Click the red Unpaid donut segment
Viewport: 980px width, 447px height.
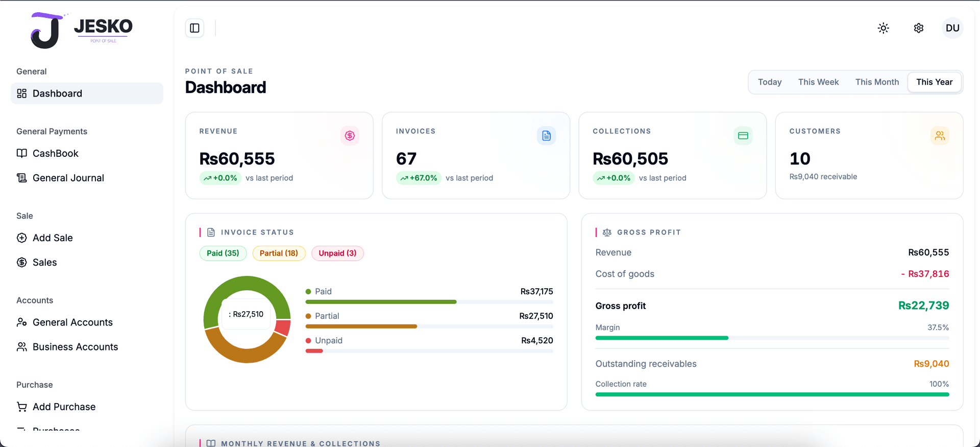(283, 327)
